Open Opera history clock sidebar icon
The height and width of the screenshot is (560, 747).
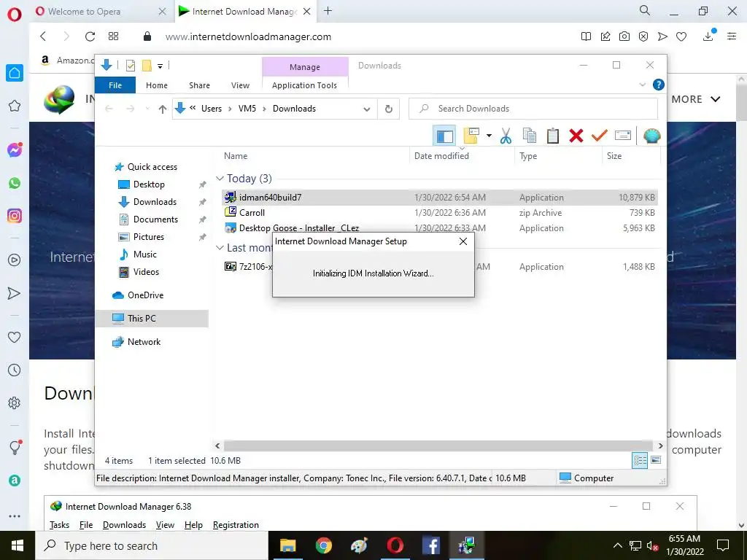point(15,370)
